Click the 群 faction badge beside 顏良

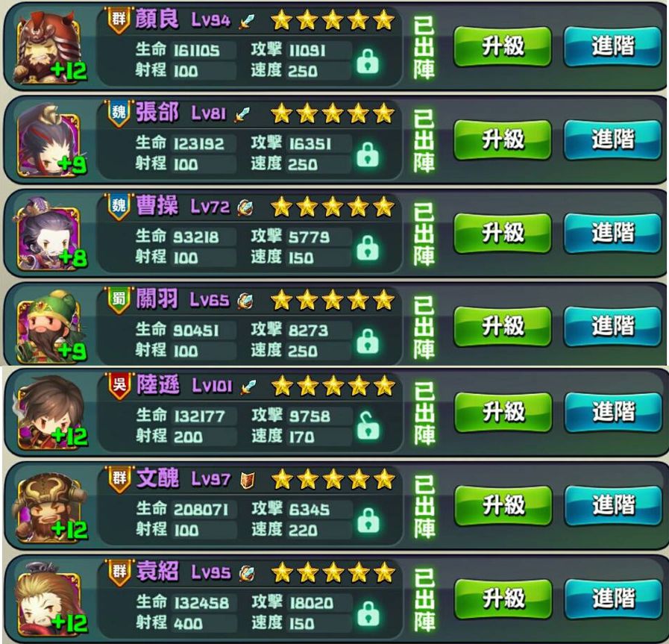(x=119, y=20)
